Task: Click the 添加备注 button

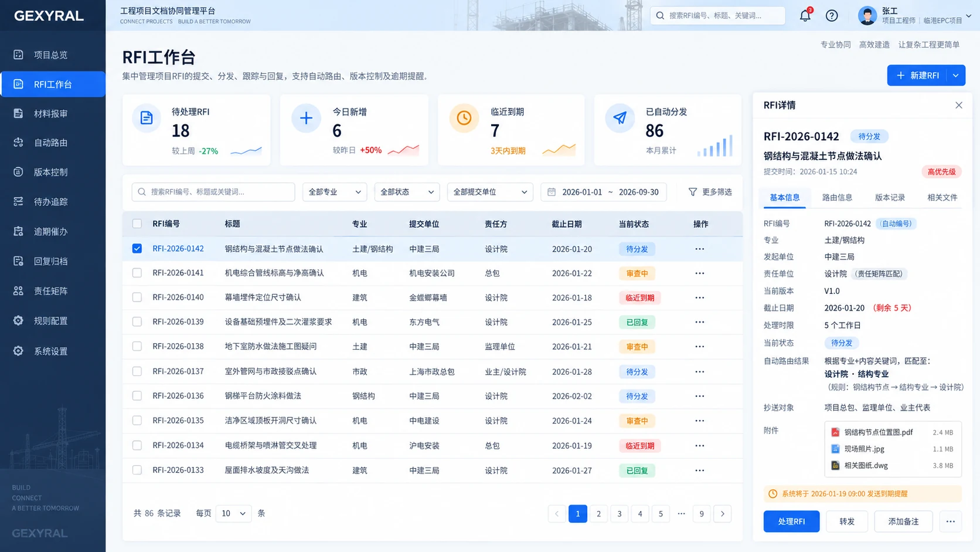Action: click(x=903, y=521)
